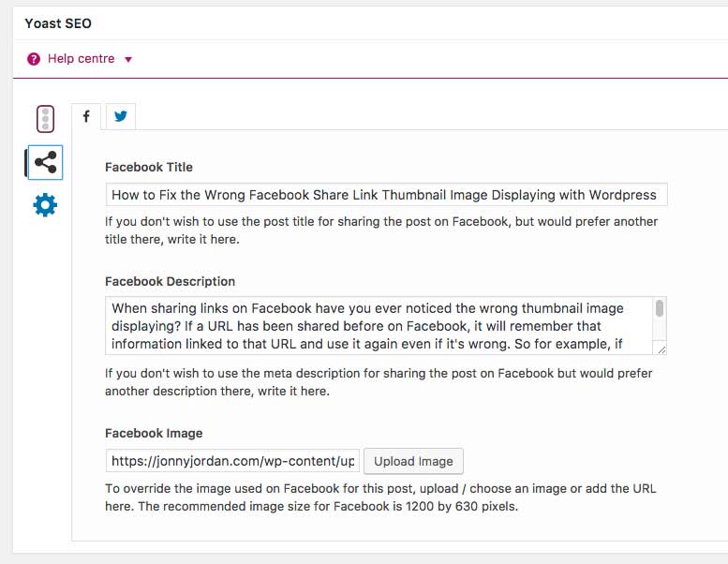
Task: Select the social share icon section
Action: 45,162
